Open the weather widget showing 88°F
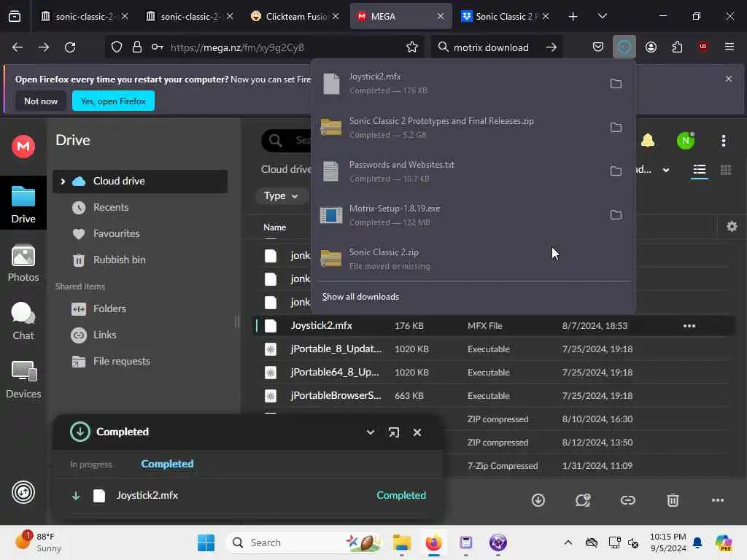Image resolution: width=747 pixels, height=560 pixels. click(x=38, y=542)
